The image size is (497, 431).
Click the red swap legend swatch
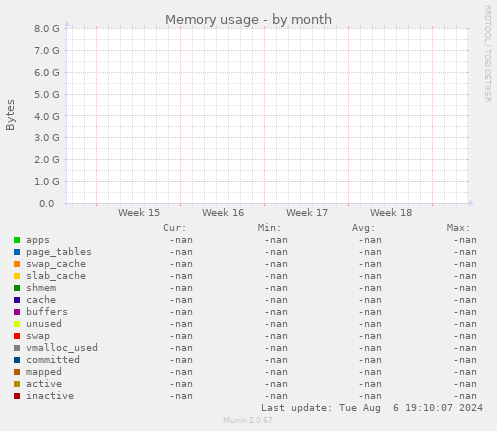pyautogui.click(x=17, y=336)
